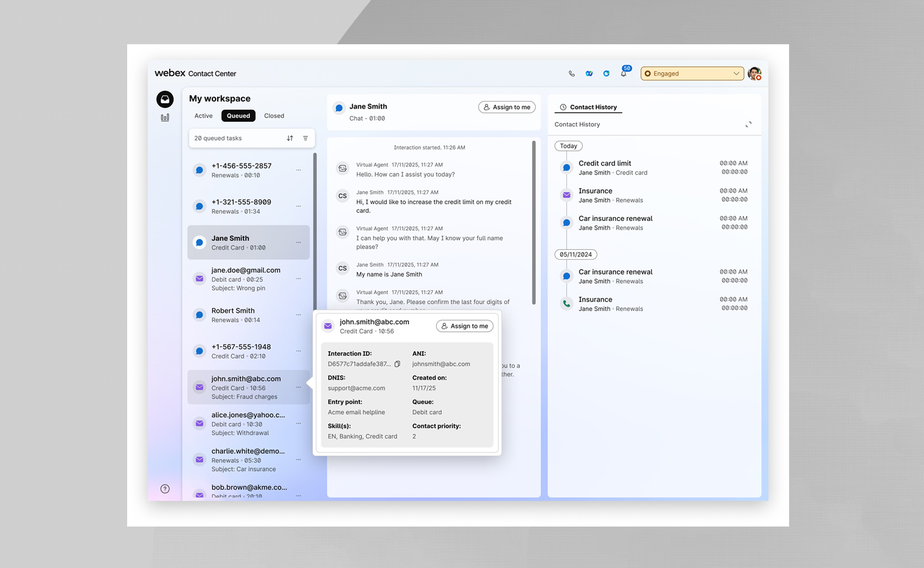Open the Engaged status dropdown
Screen dimensions: 924x568
691,73
